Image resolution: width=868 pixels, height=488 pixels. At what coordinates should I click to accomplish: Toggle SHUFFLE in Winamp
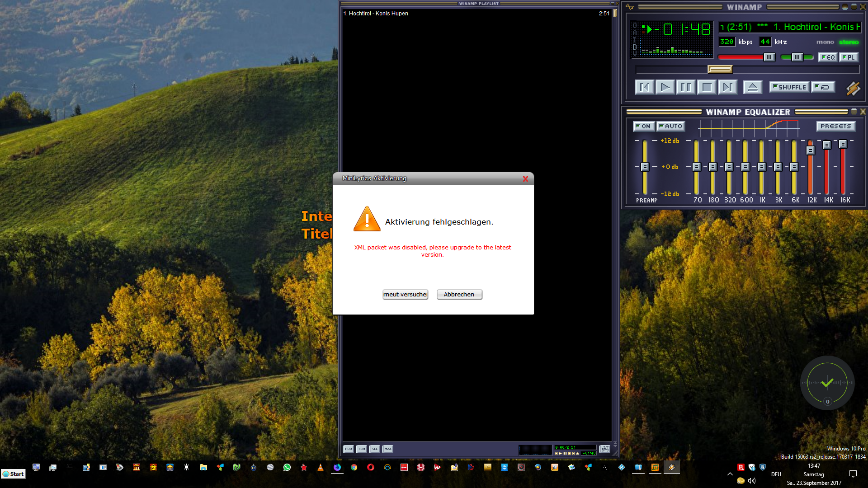[789, 87]
